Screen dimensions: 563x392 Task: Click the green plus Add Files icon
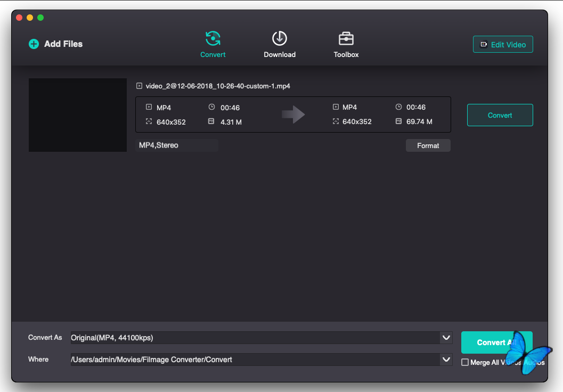pyautogui.click(x=34, y=44)
